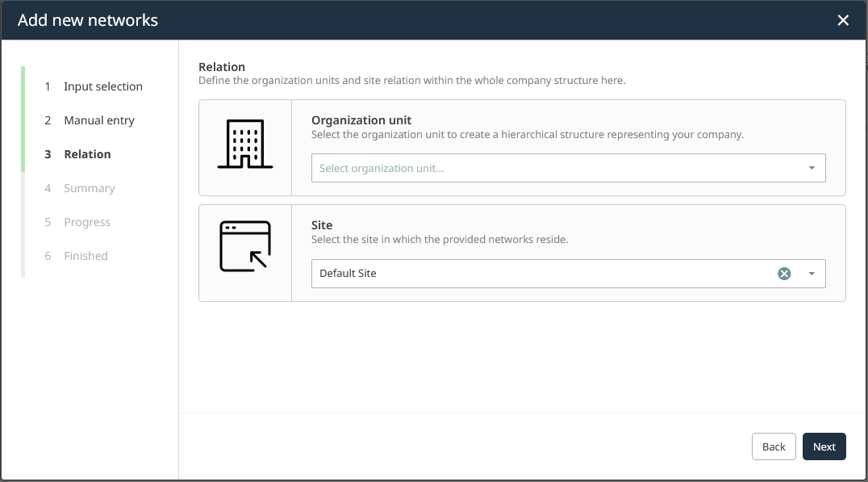Close the Add new networks dialog
The height and width of the screenshot is (482, 868).
[x=843, y=20]
